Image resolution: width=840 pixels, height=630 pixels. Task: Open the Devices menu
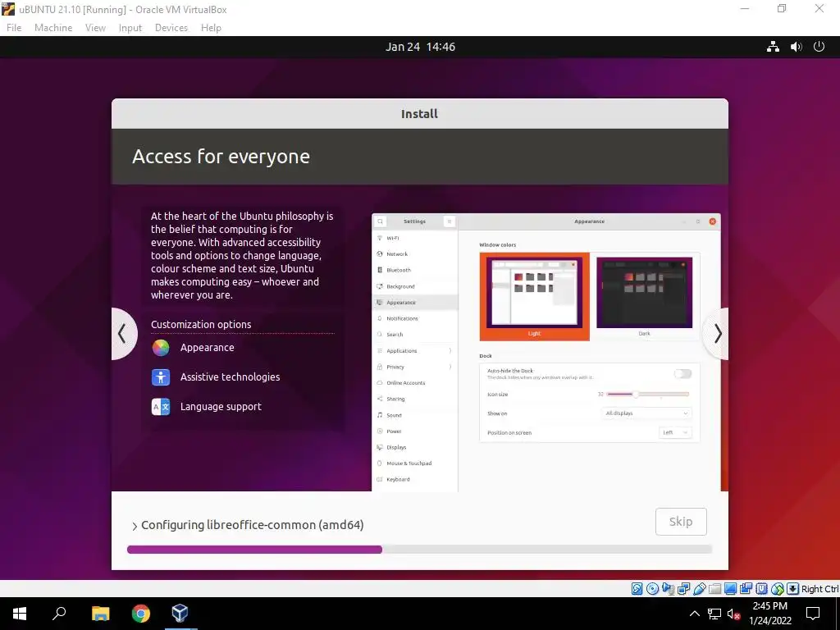[171, 28]
